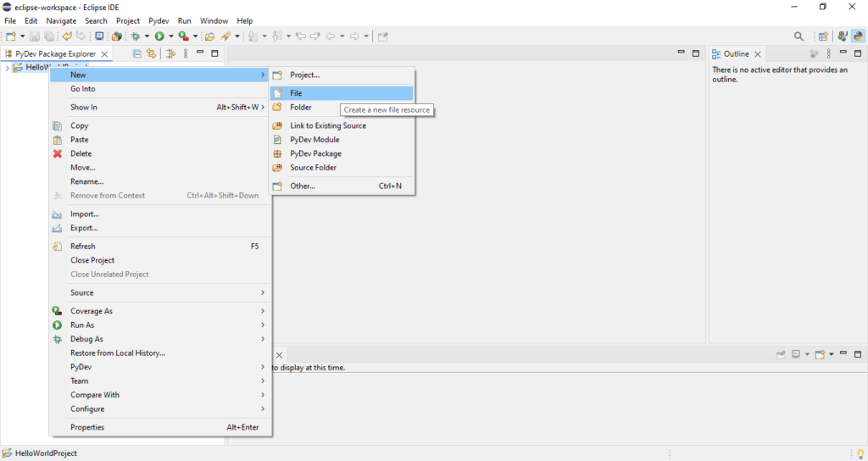The height and width of the screenshot is (461, 868).
Task: Choose File from the New submenu
Action: pyautogui.click(x=342, y=93)
